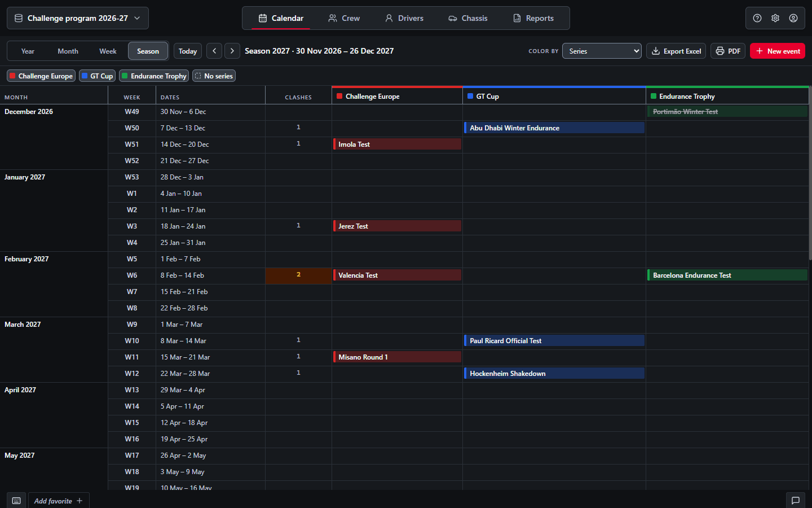Open Abu Dhabi Winter Endurance event
The height and width of the screenshot is (508, 812).
(x=554, y=128)
